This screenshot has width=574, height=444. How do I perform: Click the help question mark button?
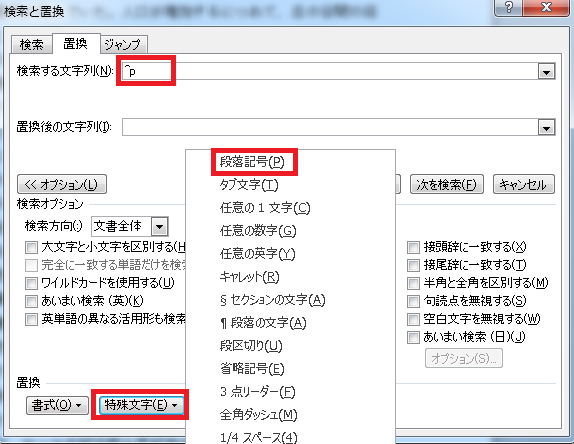point(508,7)
